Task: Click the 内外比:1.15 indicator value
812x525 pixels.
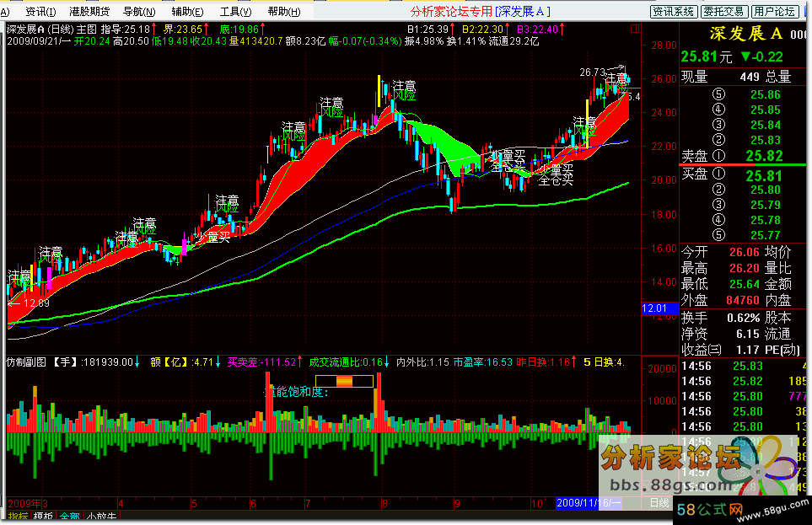Action: pos(422,362)
